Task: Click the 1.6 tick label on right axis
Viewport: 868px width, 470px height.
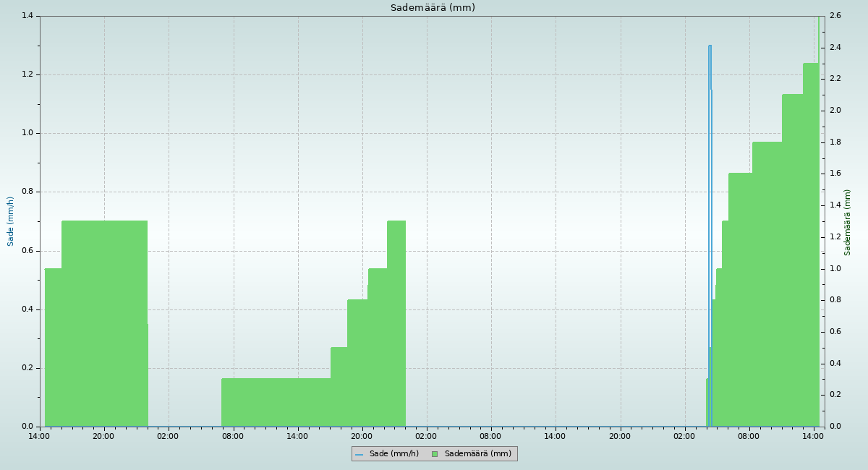Action: 835,174
